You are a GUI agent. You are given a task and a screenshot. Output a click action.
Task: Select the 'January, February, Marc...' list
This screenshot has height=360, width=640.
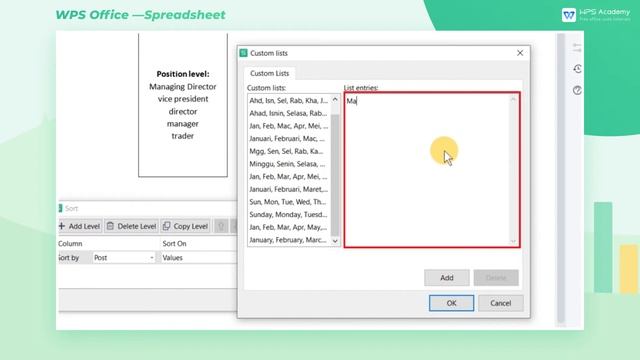(x=289, y=240)
